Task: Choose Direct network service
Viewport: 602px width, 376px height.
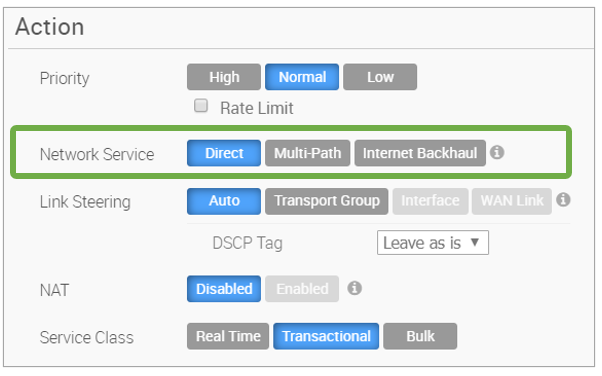Action: pos(224,153)
